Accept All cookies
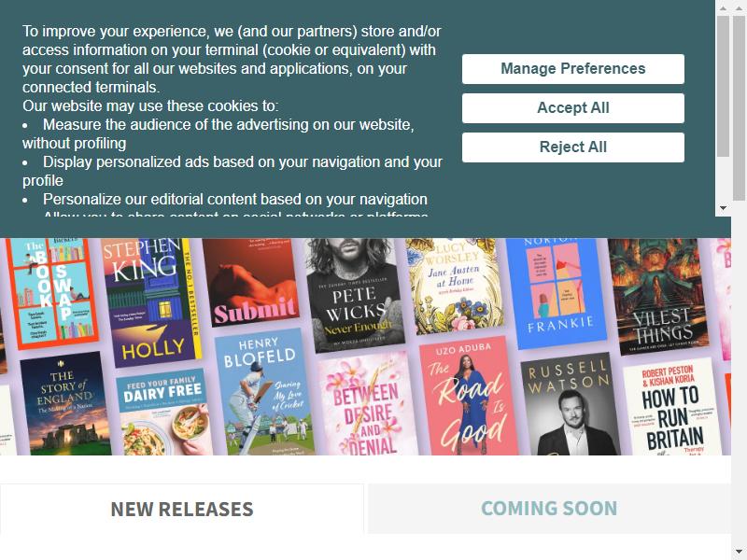This screenshot has width=747, height=560. coord(573,108)
